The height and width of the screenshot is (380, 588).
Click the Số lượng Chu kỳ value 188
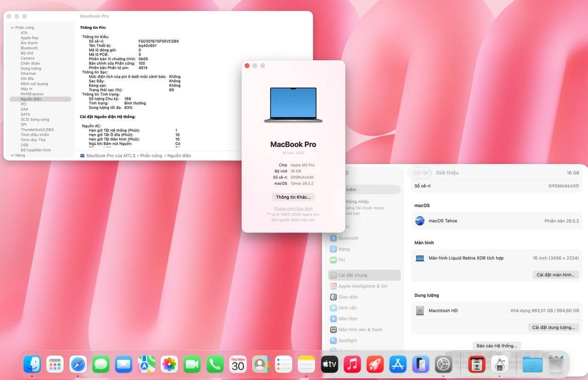click(128, 99)
